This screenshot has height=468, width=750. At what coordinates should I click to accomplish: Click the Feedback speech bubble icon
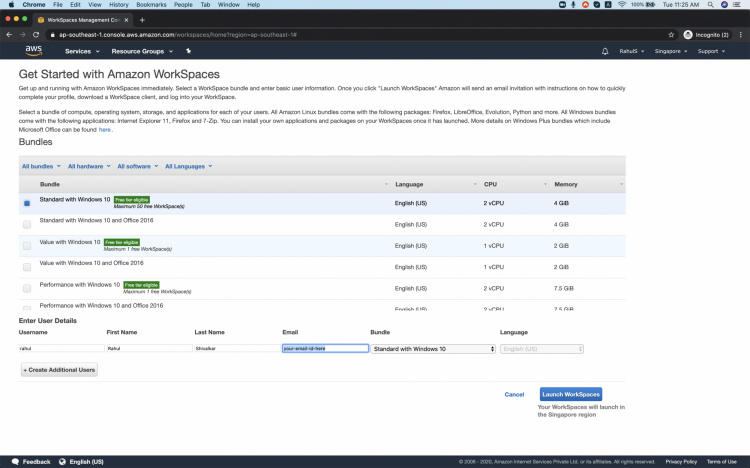(14, 462)
